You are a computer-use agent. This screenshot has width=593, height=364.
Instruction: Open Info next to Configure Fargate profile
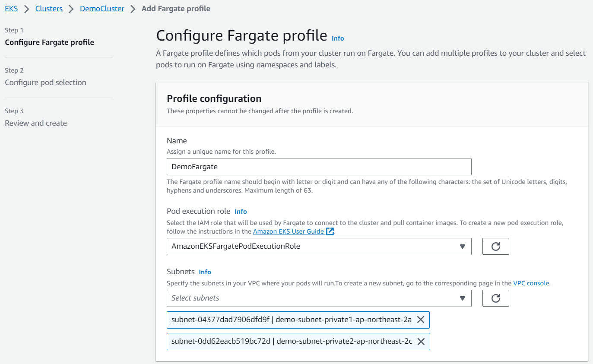[x=338, y=38]
